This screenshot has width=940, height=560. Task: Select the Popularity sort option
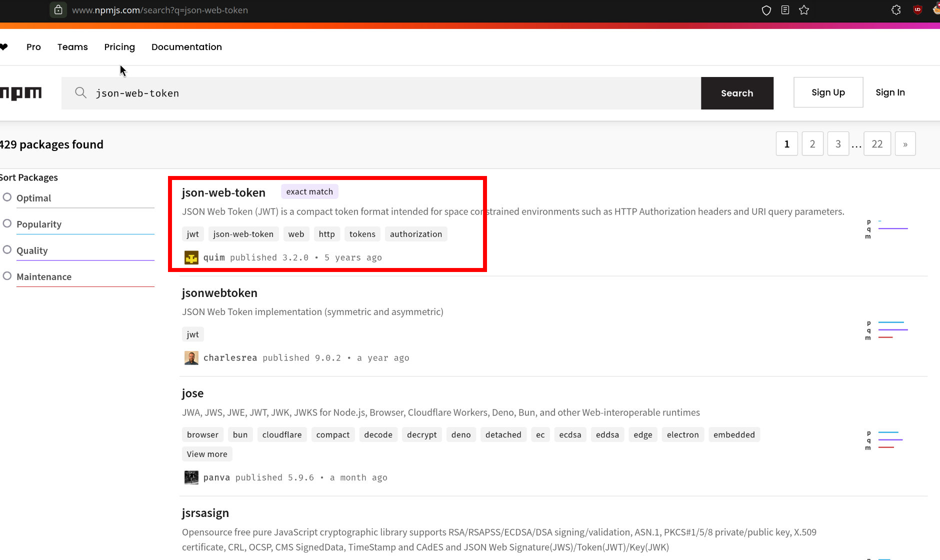[7, 223]
